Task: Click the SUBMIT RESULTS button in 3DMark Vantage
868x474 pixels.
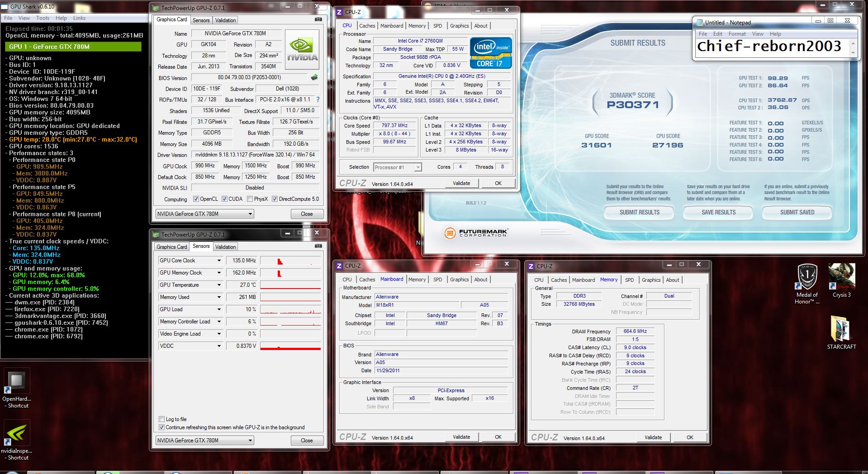Action: pos(639,212)
